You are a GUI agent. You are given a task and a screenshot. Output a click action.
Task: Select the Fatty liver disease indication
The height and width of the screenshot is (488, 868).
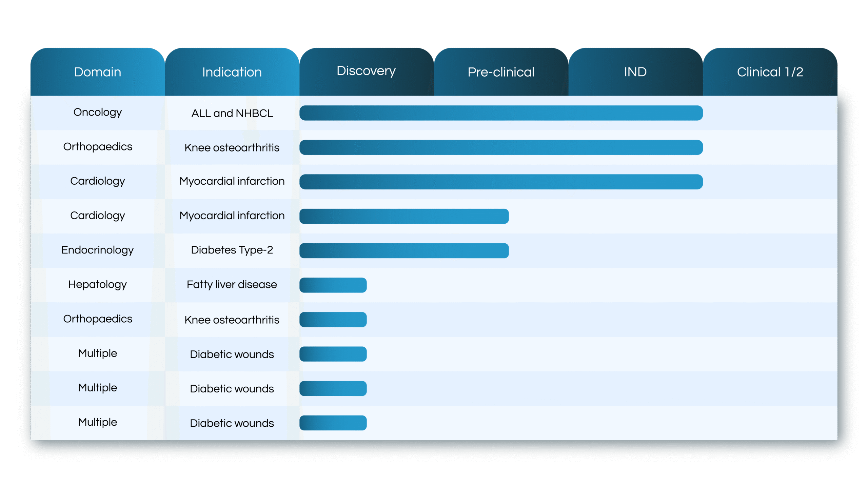click(232, 284)
